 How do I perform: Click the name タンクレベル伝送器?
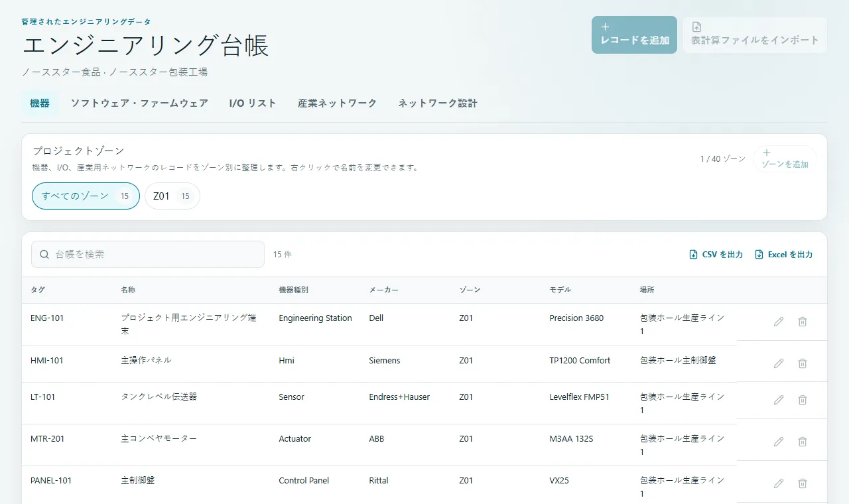click(159, 397)
